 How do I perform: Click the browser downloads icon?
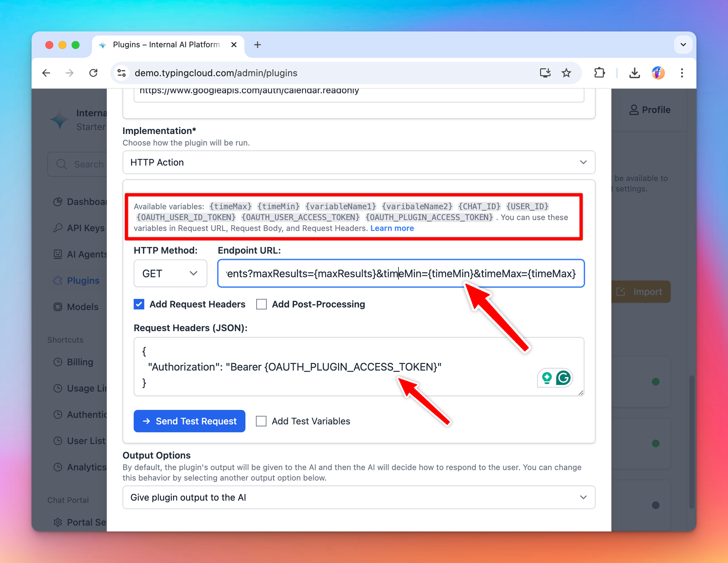click(x=635, y=73)
